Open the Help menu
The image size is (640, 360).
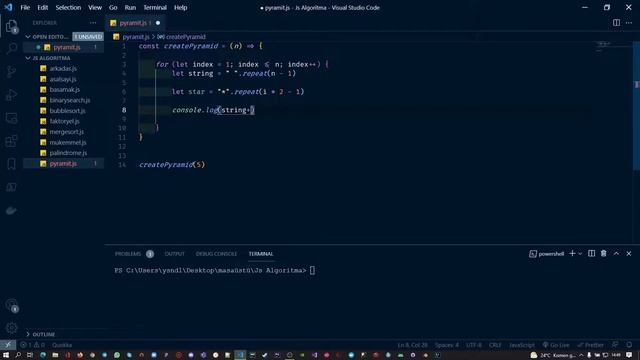(180, 7)
